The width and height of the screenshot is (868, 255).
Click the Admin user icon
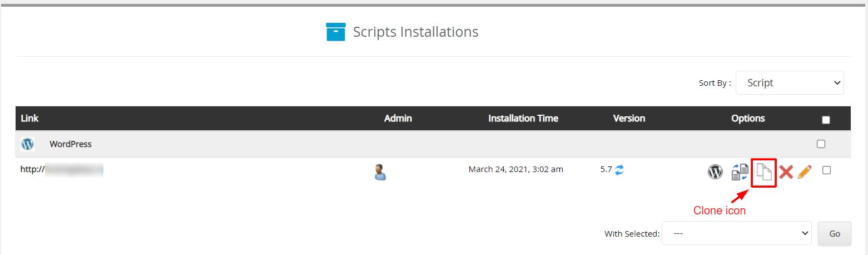pyautogui.click(x=380, y=171)
